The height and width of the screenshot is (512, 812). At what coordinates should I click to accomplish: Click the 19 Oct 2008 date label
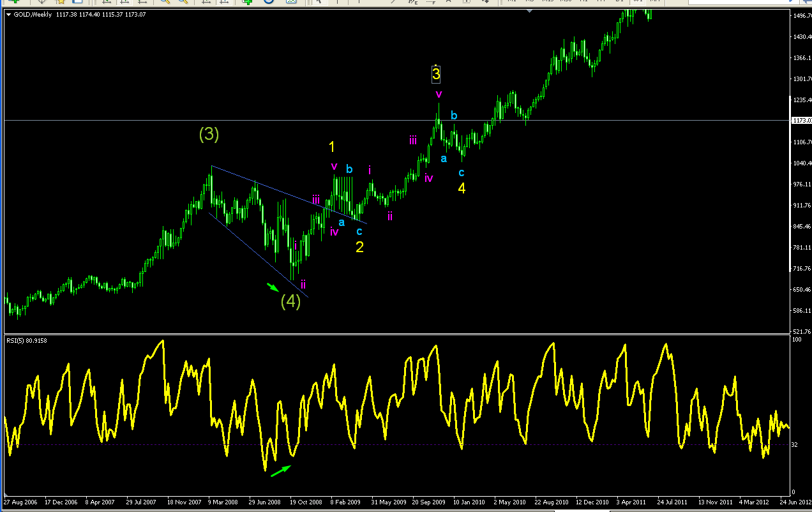[x=306, y=502]
